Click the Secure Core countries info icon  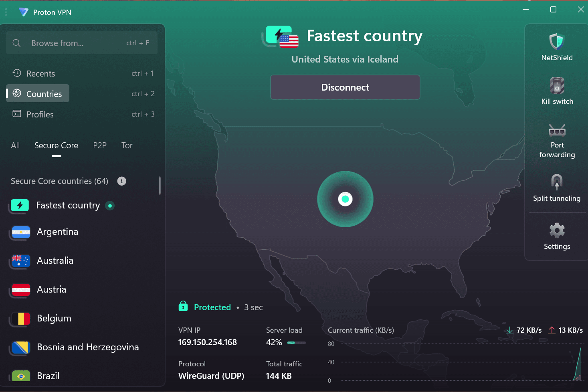pyautogui.click(x=121, y=181)
